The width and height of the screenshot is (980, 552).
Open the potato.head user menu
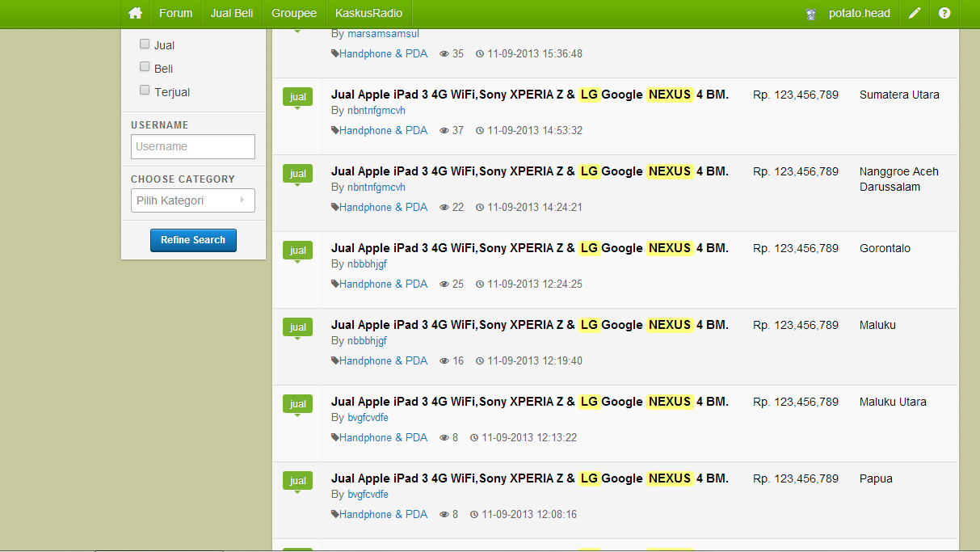[x=859, y=14]
